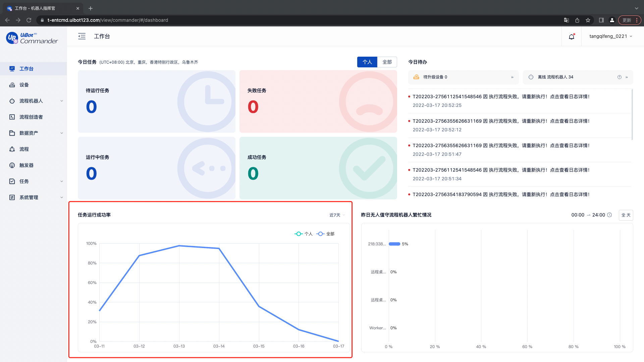Open the 近7天 time range dropdown
The image size is (644, 362).
coord(337,215)
